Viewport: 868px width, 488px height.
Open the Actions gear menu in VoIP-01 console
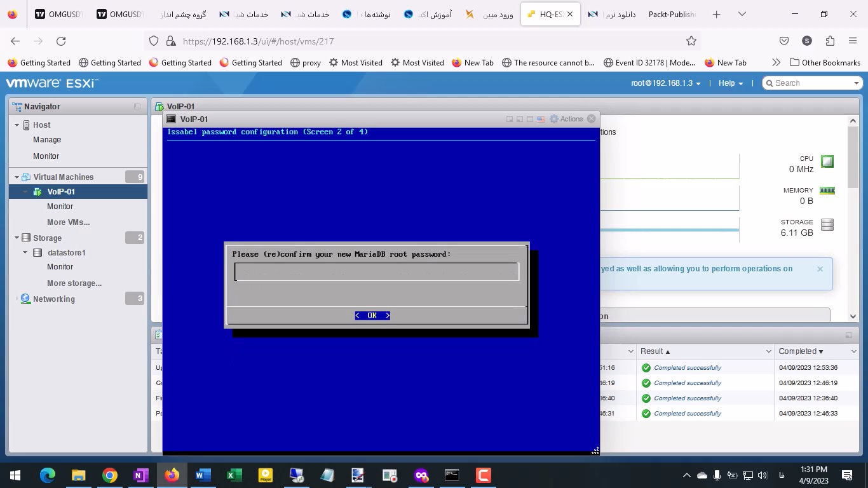[x=566, y=119]
